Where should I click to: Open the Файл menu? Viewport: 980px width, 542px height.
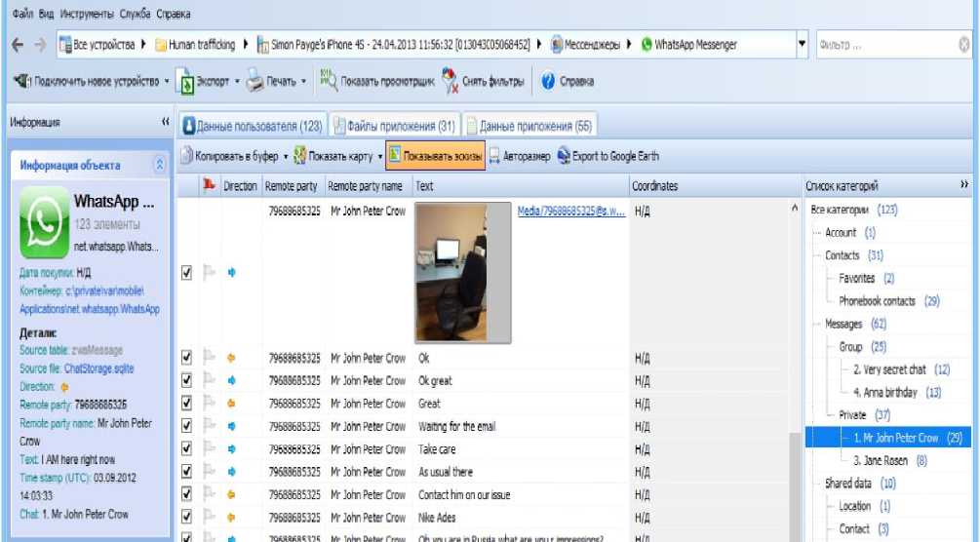pyautogui.click(x=22, y=14)
